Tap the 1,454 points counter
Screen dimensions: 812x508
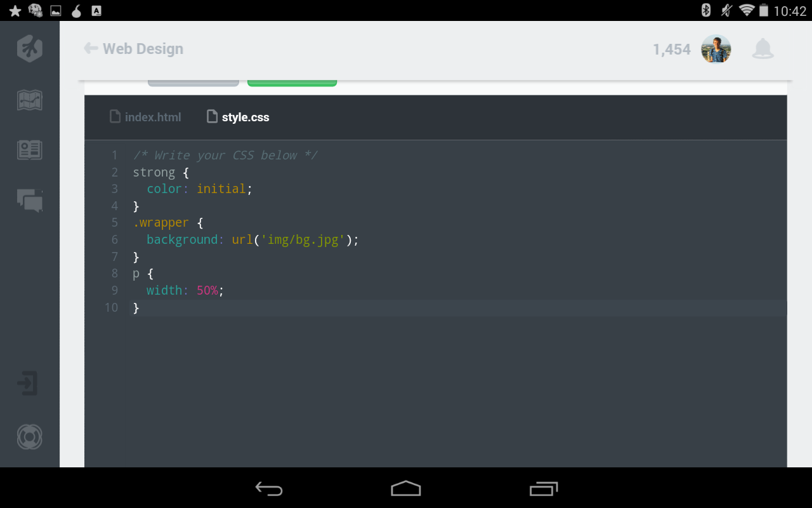click(671, 50)
